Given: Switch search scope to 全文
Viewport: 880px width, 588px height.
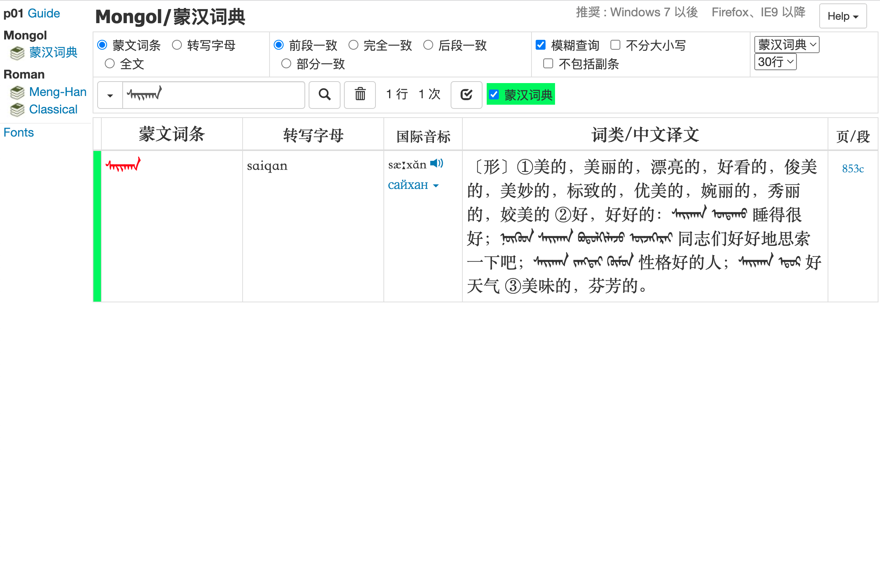Looking at the screenshot, I should [x=110, y=64].
